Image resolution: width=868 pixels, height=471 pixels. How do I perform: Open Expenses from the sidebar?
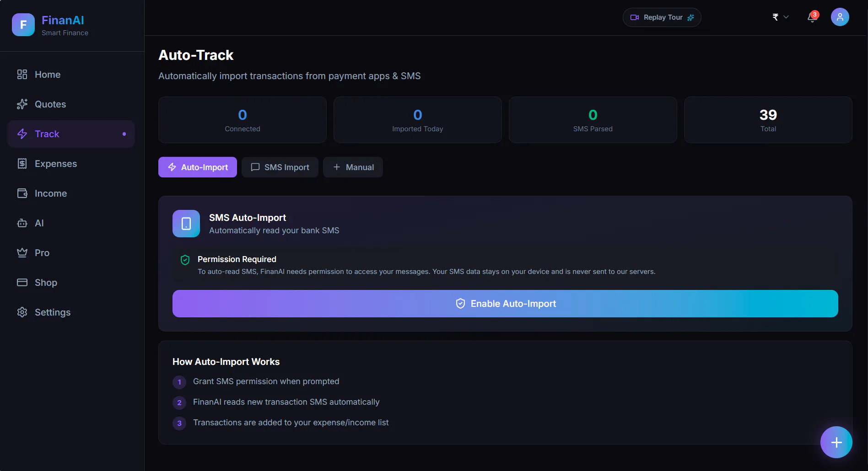(x=71, y=164)
